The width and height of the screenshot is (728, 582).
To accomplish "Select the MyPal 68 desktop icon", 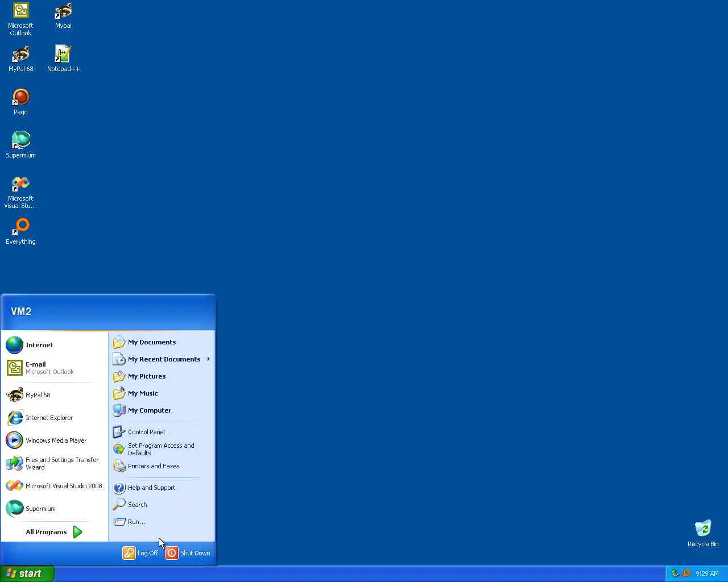I will pos(20,59).
